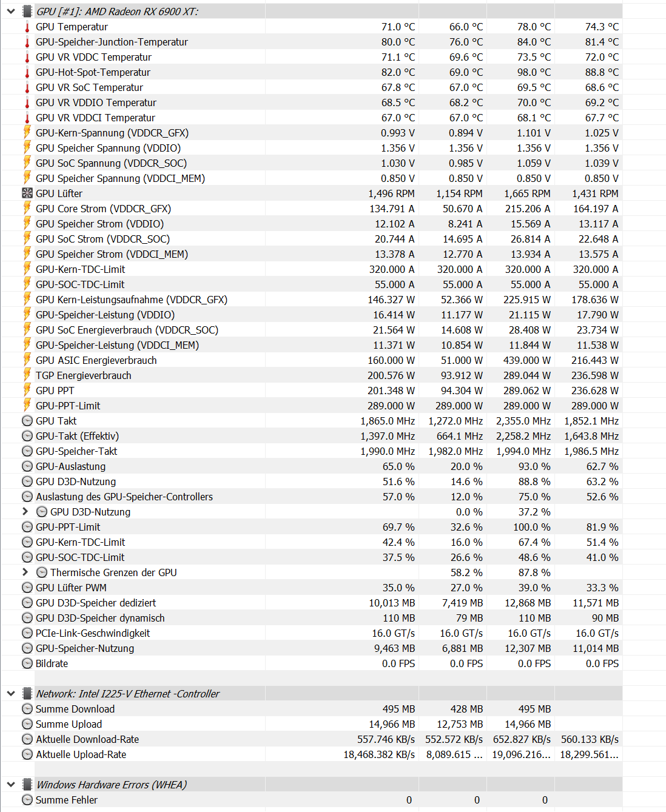This screenshot has height=812, width=666.
Task: Select the GPU-SOC-TDC-Limit 55.000 A row label
Action: (x=80, y=284)
